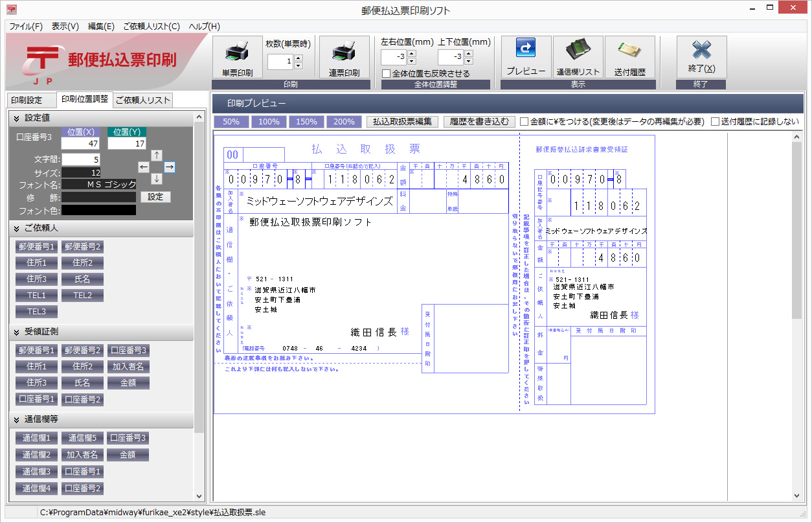Set preview zoom to 200%
Viewport: 812px width, 523px height.
344,121
